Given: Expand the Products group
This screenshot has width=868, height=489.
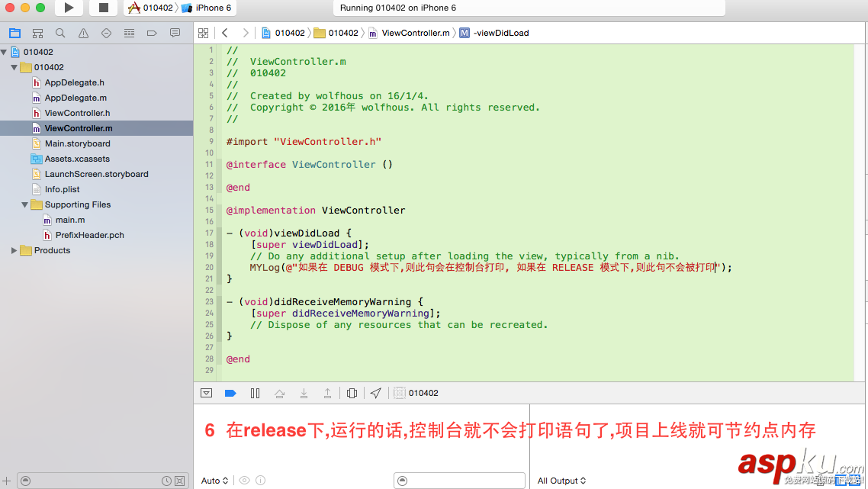Looking at the screenshot, I should (12, 250).
